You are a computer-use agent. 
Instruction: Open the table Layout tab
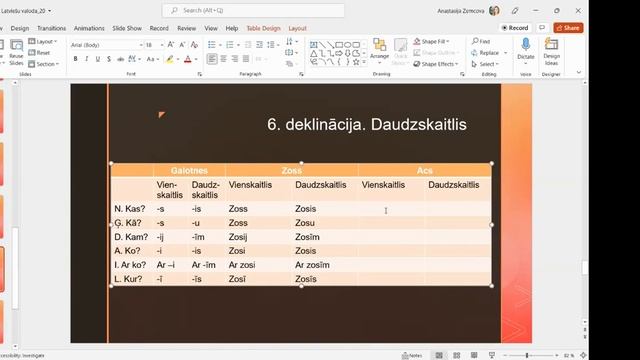pyautogui.click(x=297, y=28)
